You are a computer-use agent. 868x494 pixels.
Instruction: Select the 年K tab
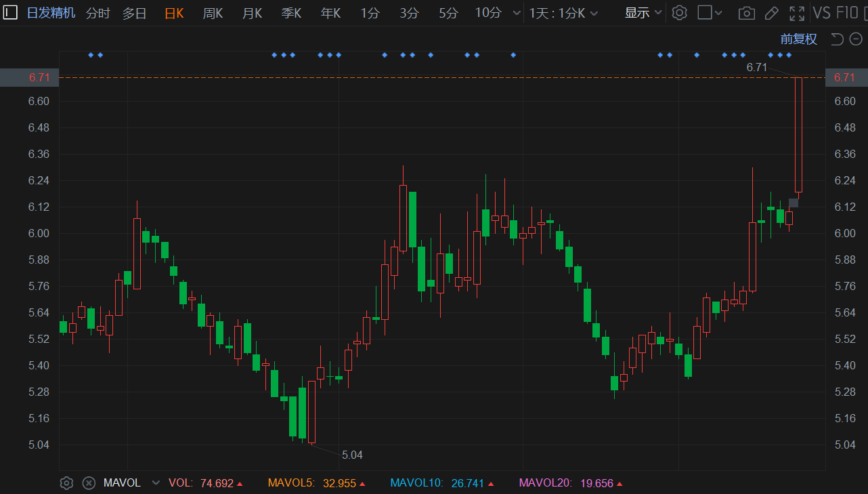click(331, 13)
